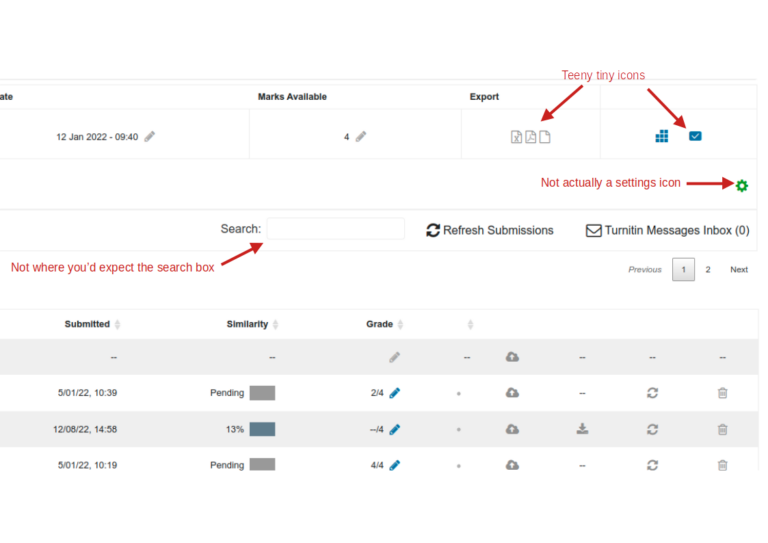768x543 pixels.
Task: Download submission in 12/08/22 row
Action: pos(582,429)
